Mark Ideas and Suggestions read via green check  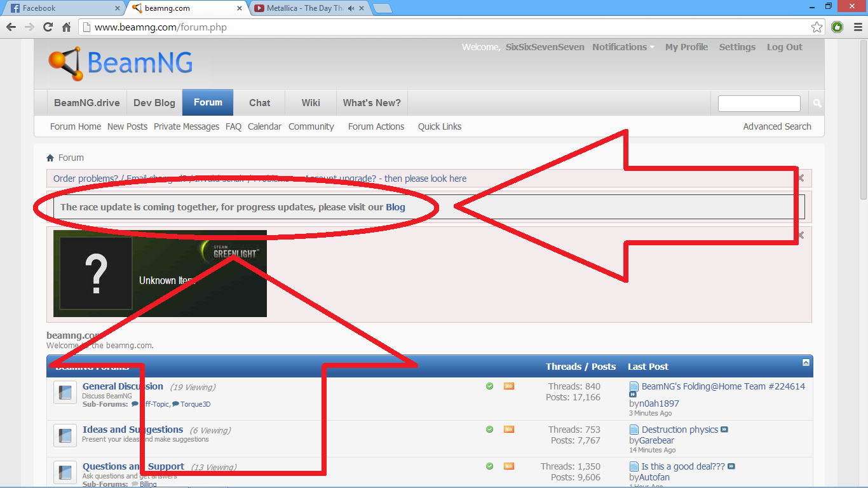489,429
